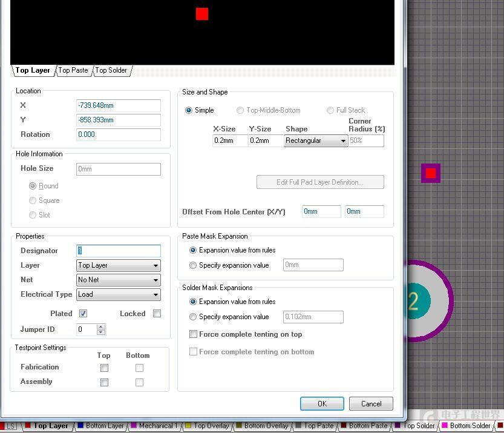Image resolution: width=504 pixels, height=433 pixels.
Task: Open the Electrical Type dropdown showing Load
Action: point(119,294)
